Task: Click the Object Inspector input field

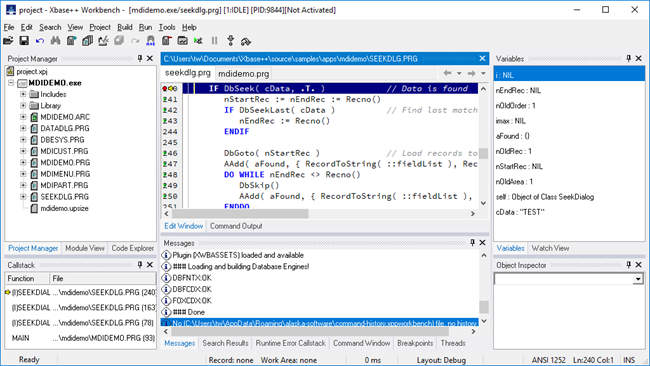Action: coord(564,279)
